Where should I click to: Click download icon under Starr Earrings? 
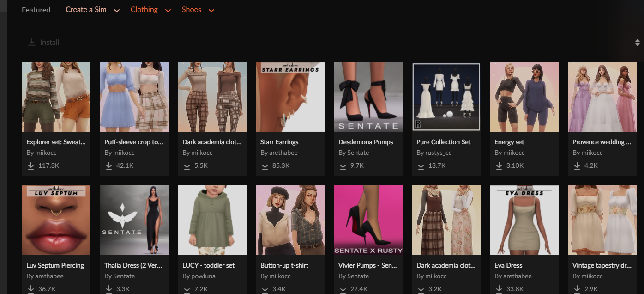[265, 165]
